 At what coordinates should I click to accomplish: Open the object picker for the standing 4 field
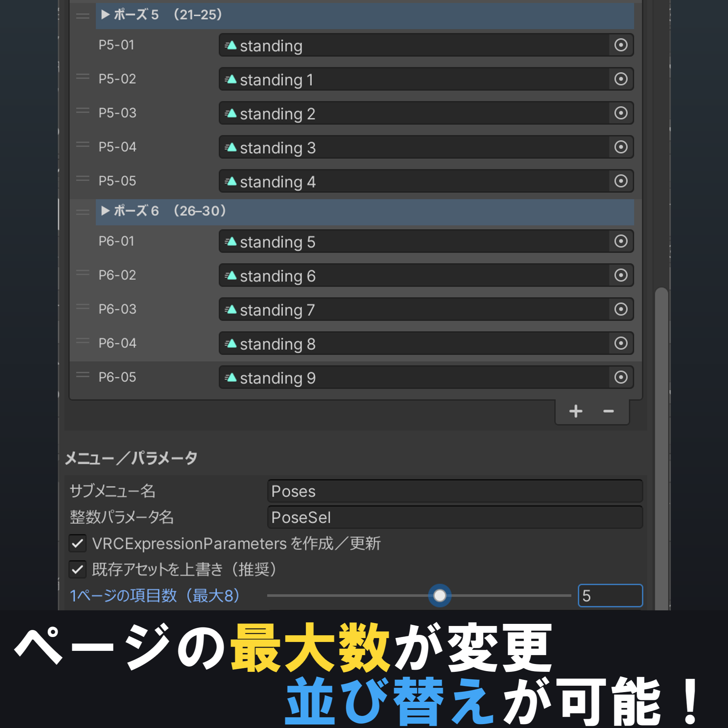pos(620,181)
